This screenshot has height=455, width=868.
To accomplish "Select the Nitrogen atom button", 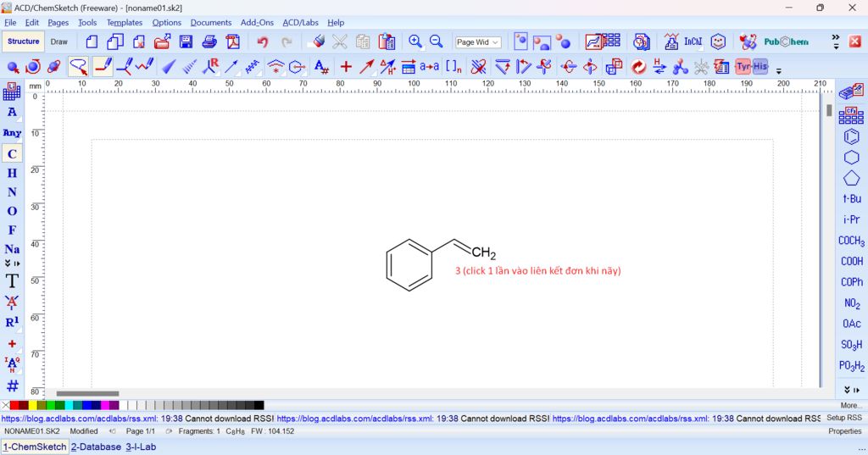I will (x=12, y=192).
